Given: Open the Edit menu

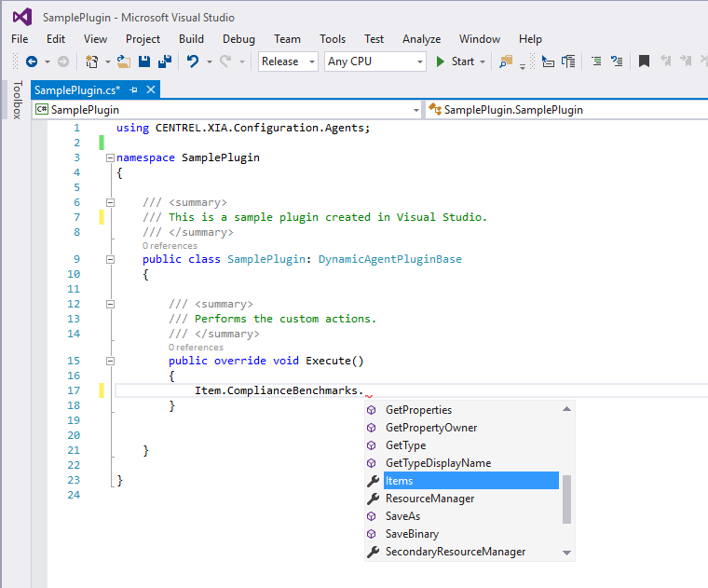Looking at the screenshot, I should point(56,39).
